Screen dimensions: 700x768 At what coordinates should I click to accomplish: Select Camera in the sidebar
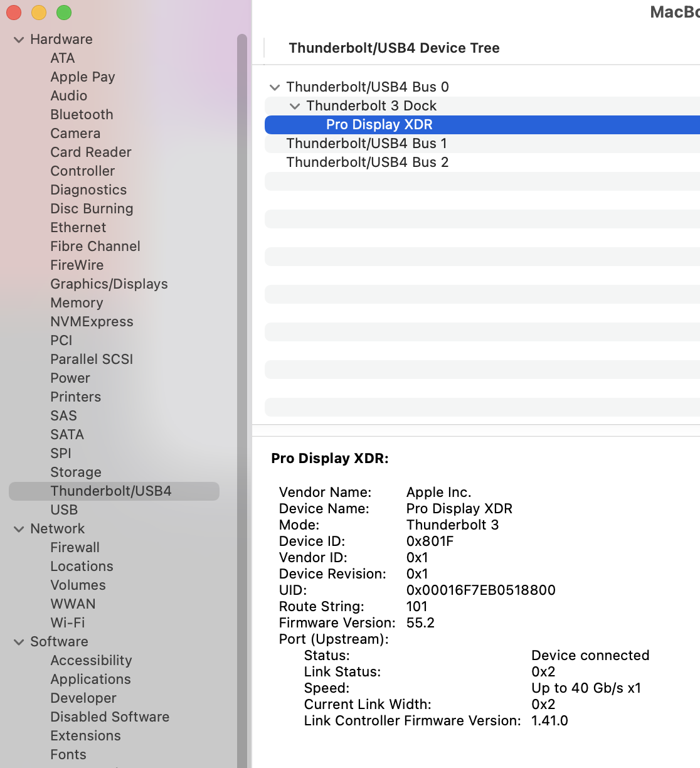pyautogui.click(x=75, y=134)
